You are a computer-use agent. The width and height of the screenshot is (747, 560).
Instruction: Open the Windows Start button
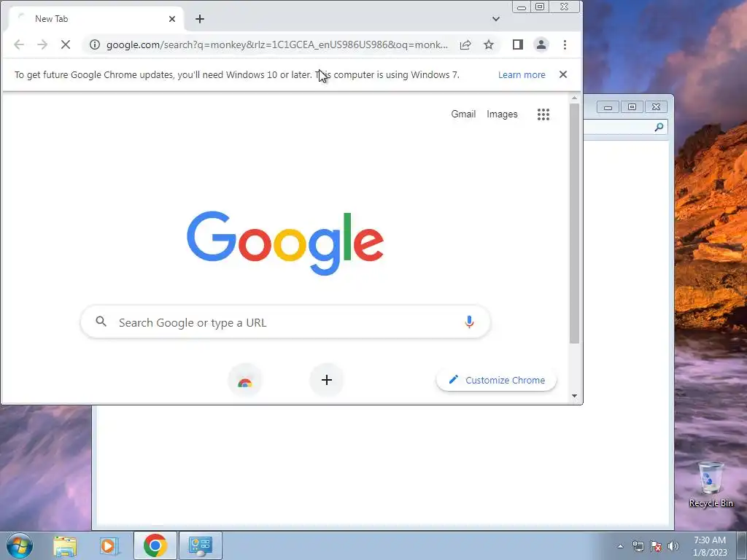(x=20, y=545)
